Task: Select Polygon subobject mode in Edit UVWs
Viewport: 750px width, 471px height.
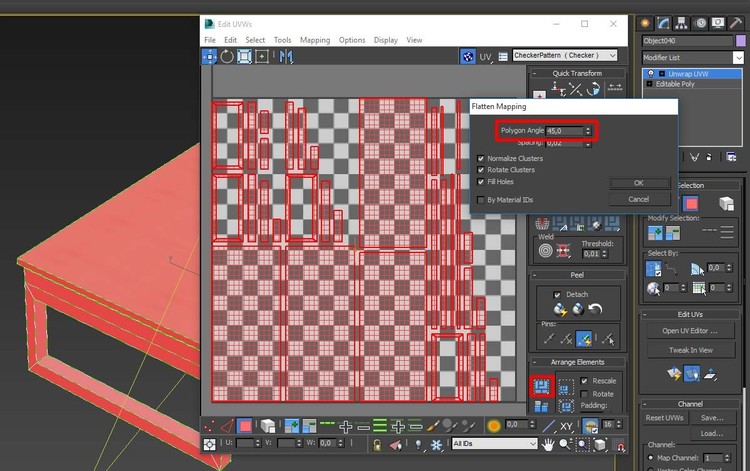Action: 245,425
